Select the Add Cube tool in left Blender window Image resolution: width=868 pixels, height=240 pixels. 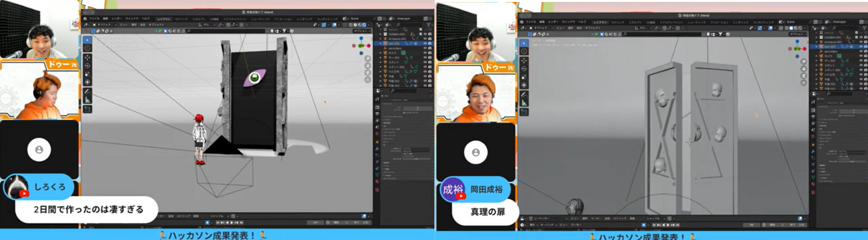87,109
